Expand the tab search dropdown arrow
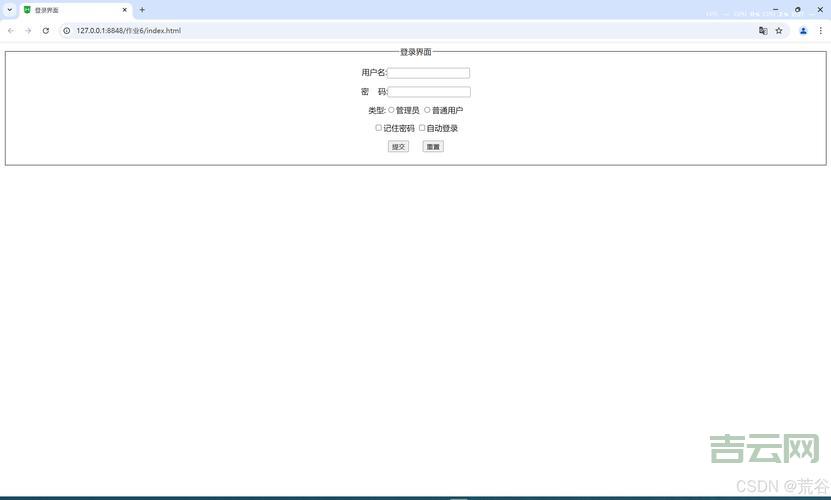The width and height of the screenshot is (831, 500). (x=9, y=10)
